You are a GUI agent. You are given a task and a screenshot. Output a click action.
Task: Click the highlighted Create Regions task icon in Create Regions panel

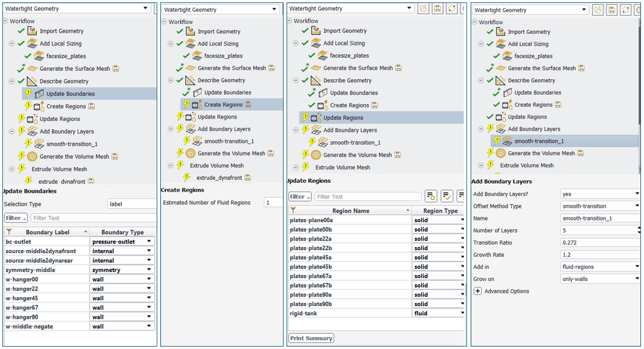(x=197, y=105)
